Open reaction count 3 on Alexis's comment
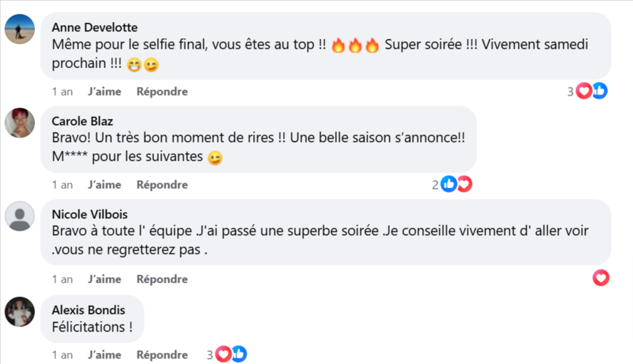This screenshot has height=364, width=633. [x=210, y=355]
